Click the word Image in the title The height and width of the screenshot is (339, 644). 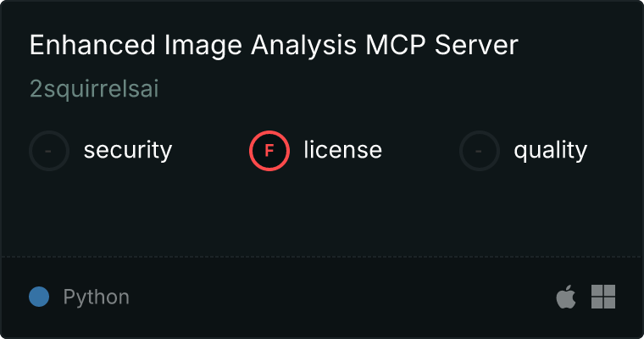(x=203, y=46)
